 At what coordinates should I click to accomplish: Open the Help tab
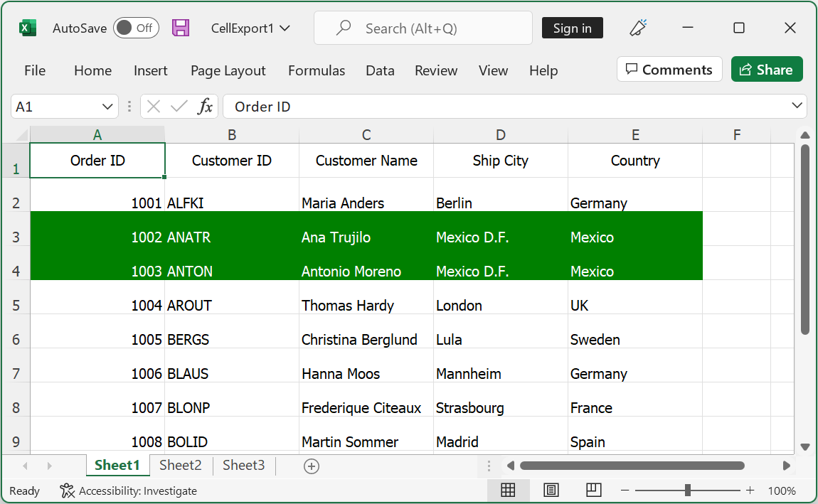543,70
